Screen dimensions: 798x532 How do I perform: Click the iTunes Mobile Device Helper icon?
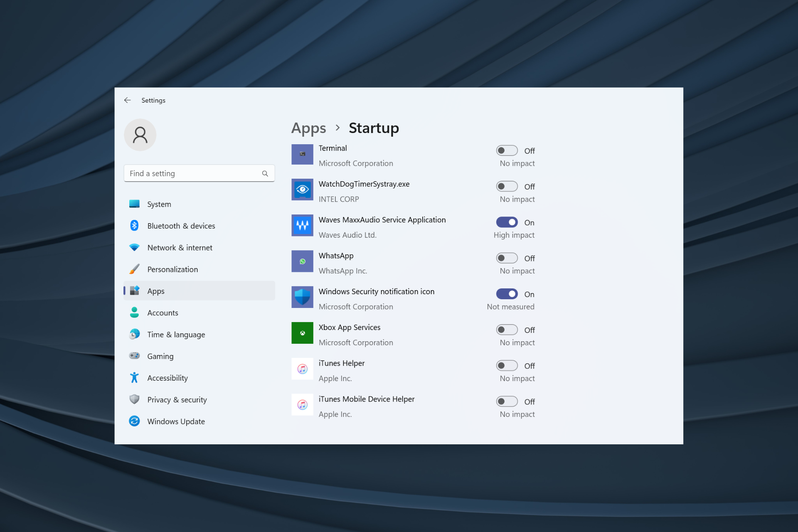pyautogui.click(x=302, y=404)
